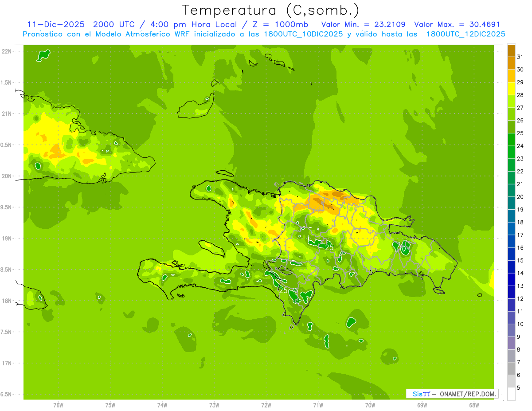This screenshot has width=532, height=411.
Task: Click the "0.5N" latitude axis label
Action: click(x=7, y=145)
